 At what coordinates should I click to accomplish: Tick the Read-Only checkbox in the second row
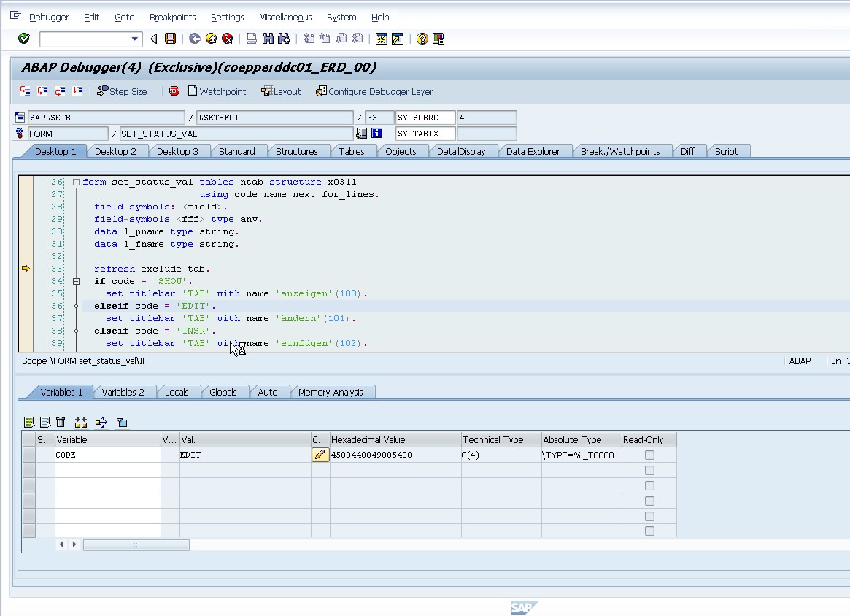click(x=649, y=470)
